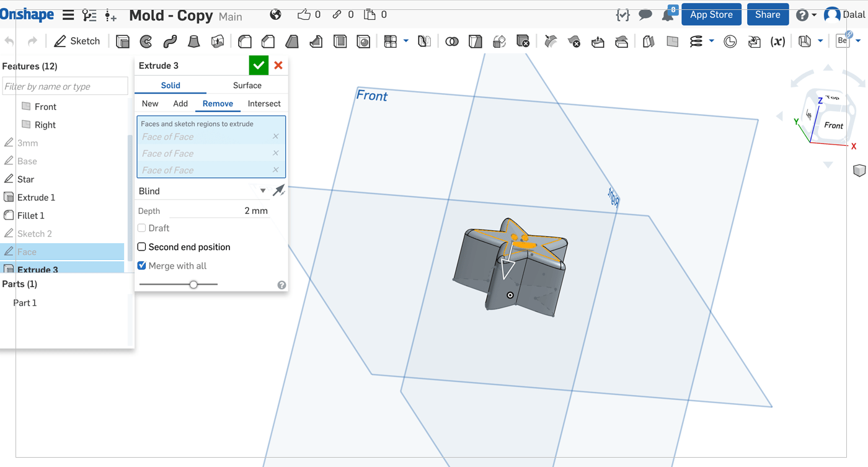
Task: Select the Helix tool
Action: [696, 42]
